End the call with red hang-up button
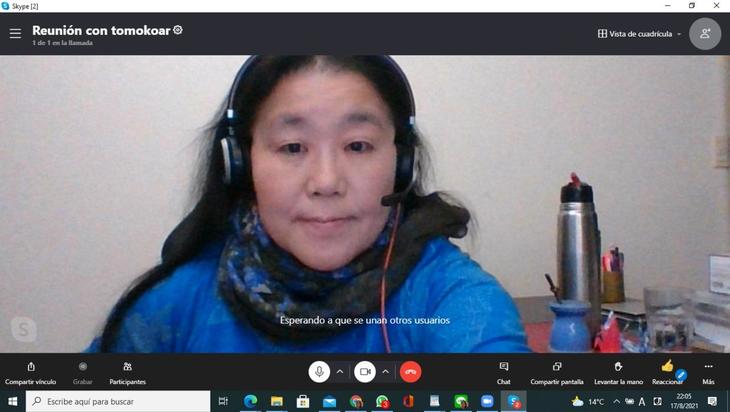Screen dimensions: 730x412 pos(410,372)
